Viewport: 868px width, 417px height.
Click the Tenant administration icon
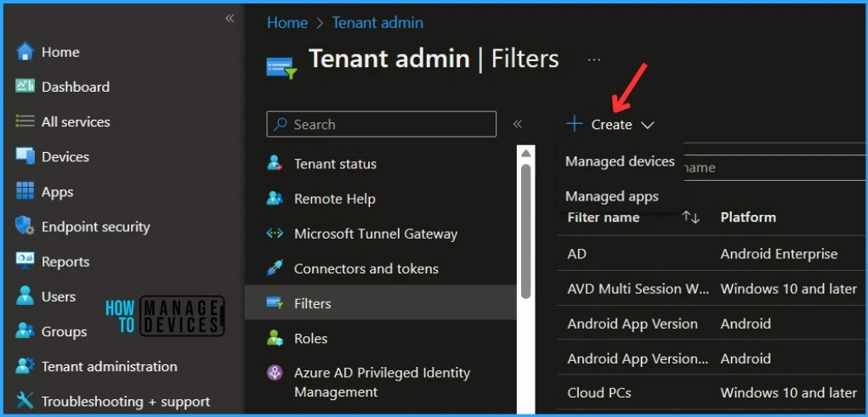click(25, 366)
